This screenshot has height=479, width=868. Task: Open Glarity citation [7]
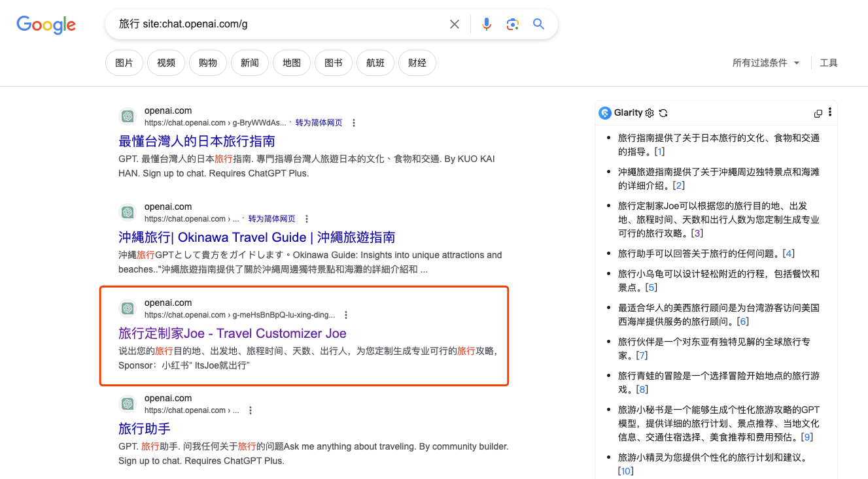click(x=642, y=355)
